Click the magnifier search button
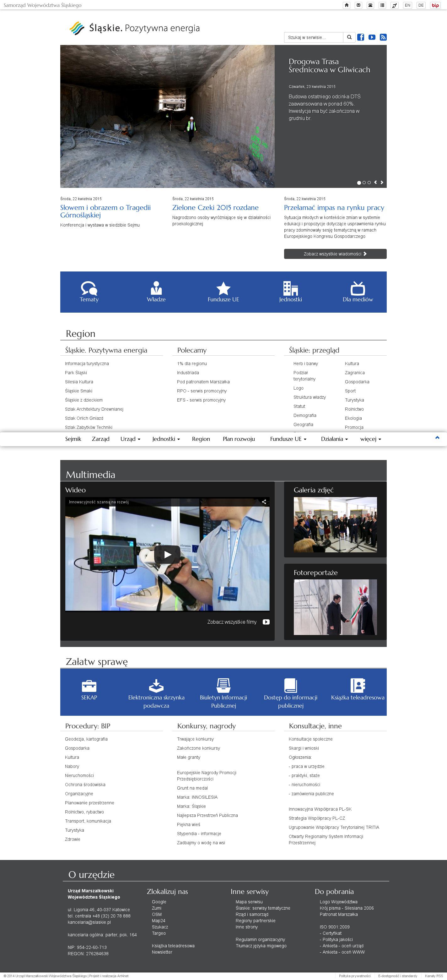This screenshot has width=447, height=980. (349, 37)
